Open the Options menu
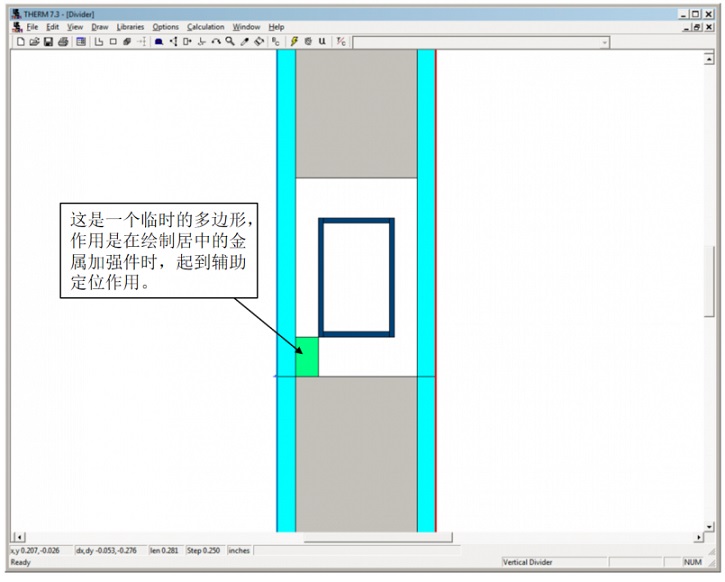725x582 pixels. (x=165, y=27)
